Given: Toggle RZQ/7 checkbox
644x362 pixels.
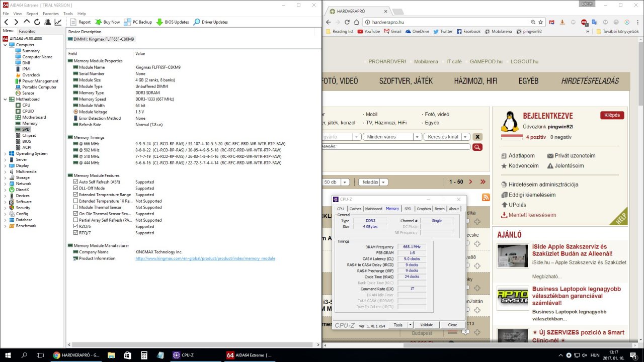Looking at the screenshot, I should 76,233.
